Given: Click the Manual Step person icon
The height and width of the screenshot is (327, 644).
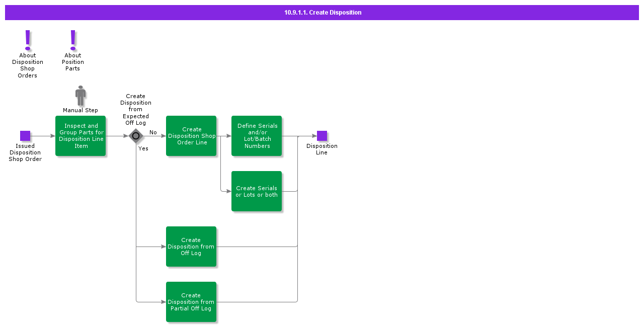Looking at the screenshot, I should pyautogui.click(x=80, y=95).
